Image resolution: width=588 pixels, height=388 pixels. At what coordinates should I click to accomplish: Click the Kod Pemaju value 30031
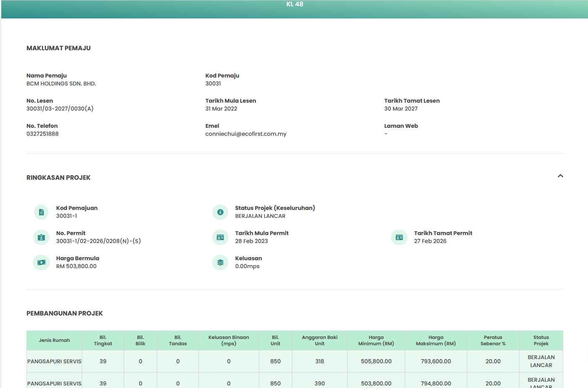click(x=213, y=84)
